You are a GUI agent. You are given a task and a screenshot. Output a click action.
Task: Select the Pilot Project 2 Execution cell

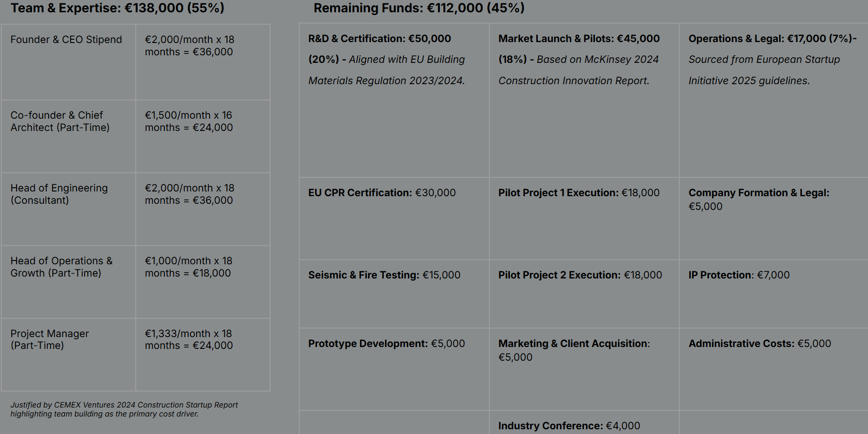coord(580,275)
